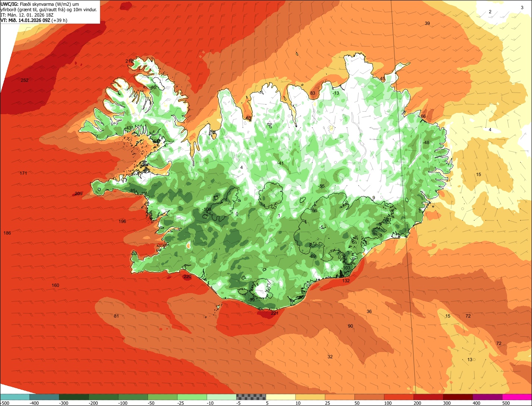The height and width of the screenshot is (406, 532).
Task: Select the orange 25 to 50 legend swatch
Action: [340, 397]
